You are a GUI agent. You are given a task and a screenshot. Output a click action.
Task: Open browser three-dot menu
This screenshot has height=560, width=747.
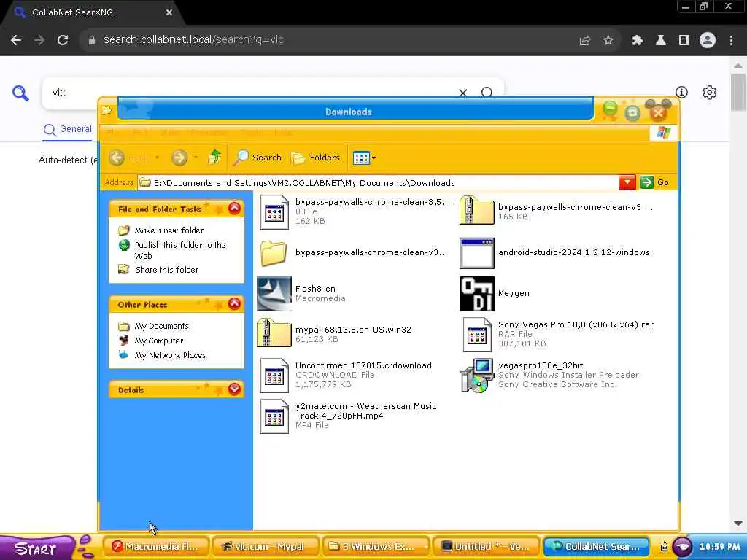[x=731, y=41]
